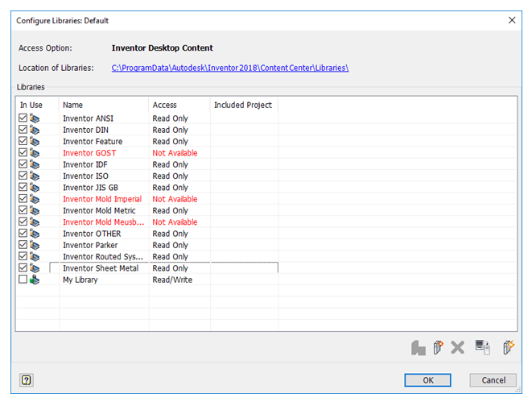Click library icon in Inventor Mold Imperial row

35,199
